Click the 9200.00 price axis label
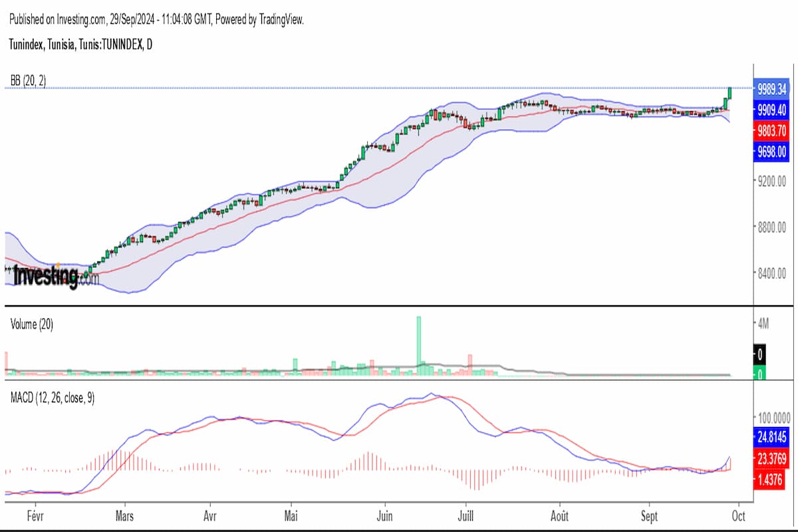This screenshot has width=798, height=532. coord(771,180)
